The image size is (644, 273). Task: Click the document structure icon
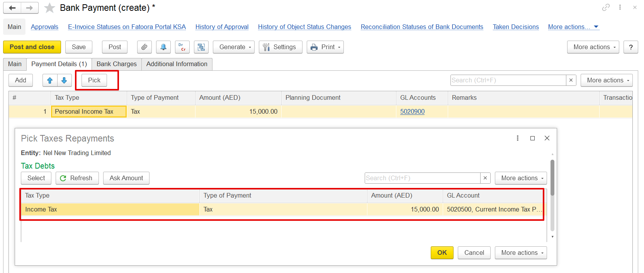click(201, 47)
